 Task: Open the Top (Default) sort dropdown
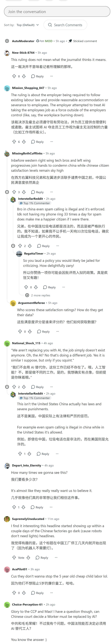coord(28,25)
